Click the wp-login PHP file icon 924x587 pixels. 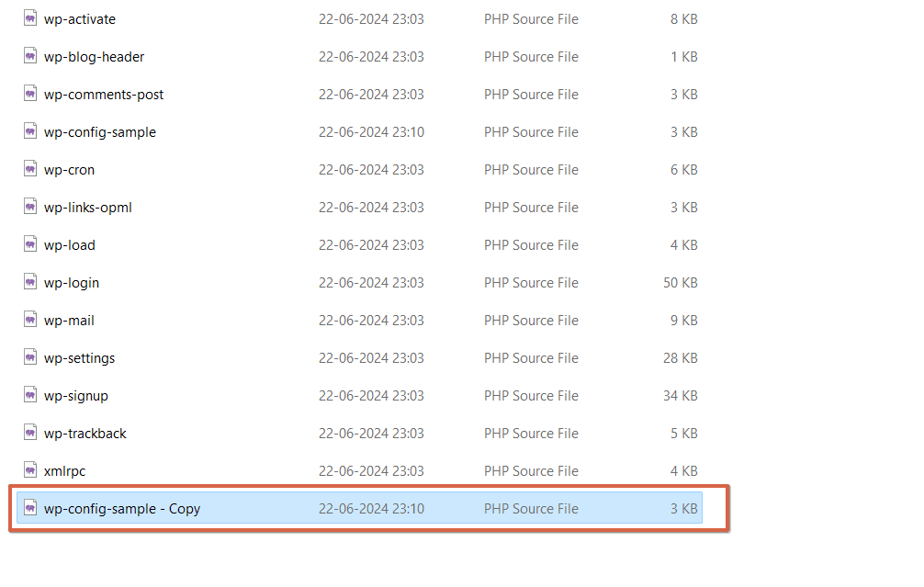click(x=30, y=282)
